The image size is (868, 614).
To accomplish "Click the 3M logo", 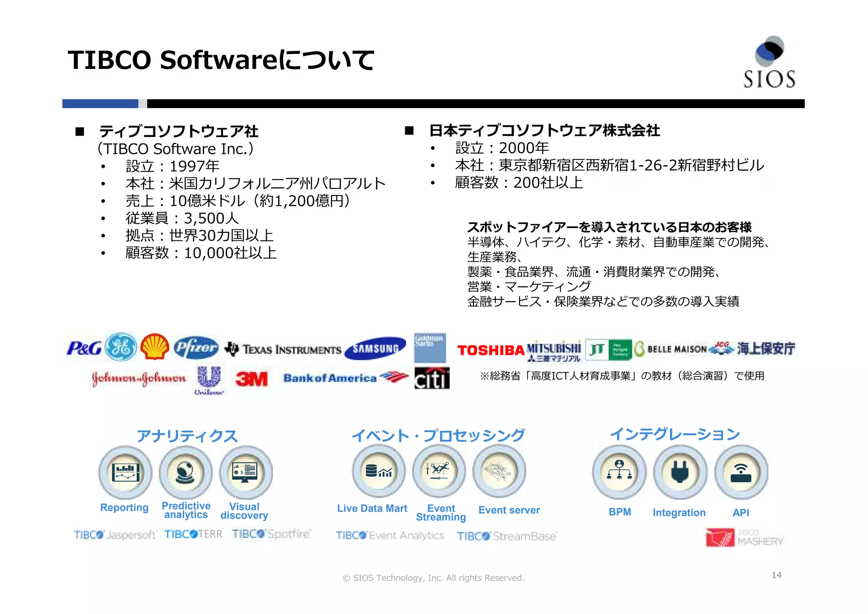I will [x=252, y=379].
